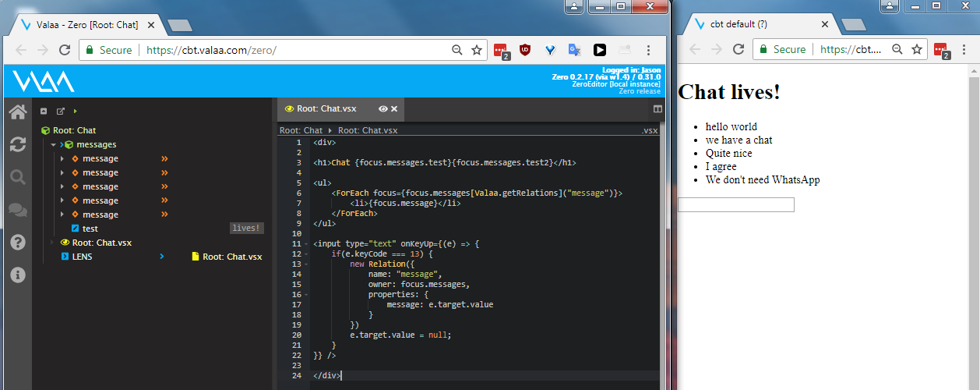The height and width of the screenshot is (390, 980).
Task: Click the split editor layout icon
Action: (657, 109)
